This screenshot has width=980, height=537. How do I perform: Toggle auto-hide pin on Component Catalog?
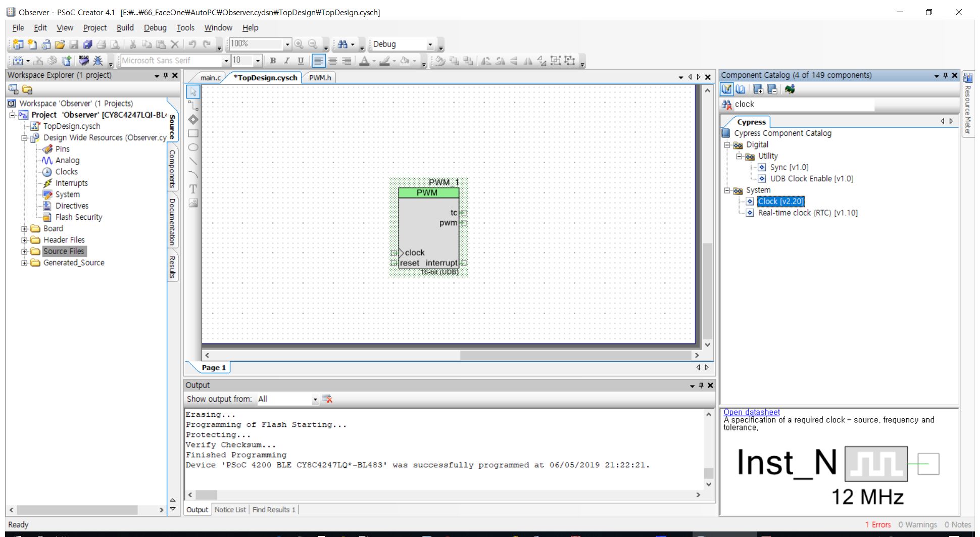(946, 75)
